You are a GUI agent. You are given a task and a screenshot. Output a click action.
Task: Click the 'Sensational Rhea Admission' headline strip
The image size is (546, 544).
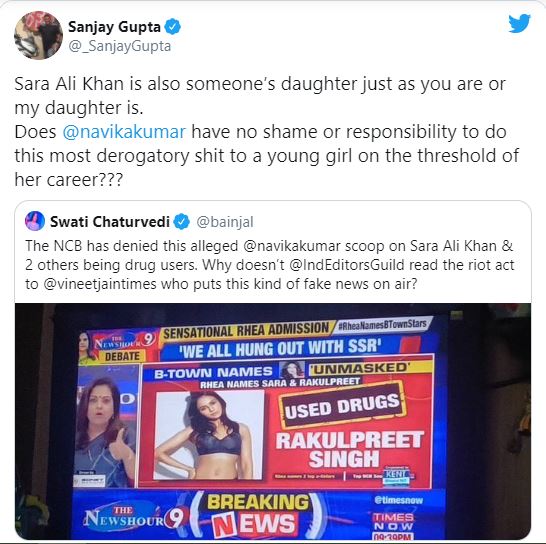tap(246, 330)
